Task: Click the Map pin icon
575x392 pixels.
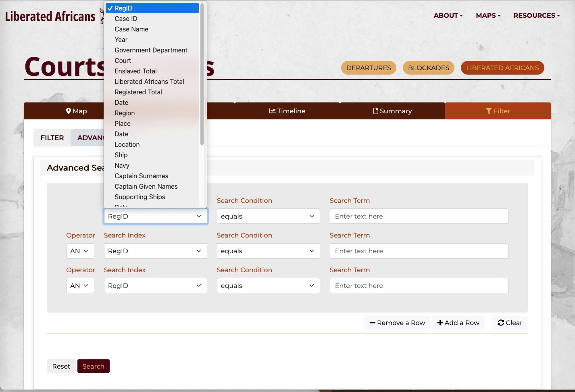Action: pos(69,111)
